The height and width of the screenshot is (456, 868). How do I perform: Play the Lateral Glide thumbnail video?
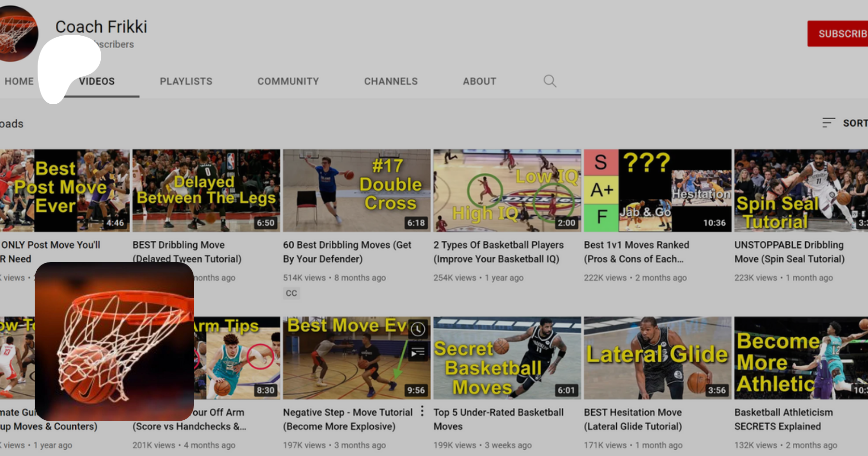pyautogui.click(x=657, y=358)
